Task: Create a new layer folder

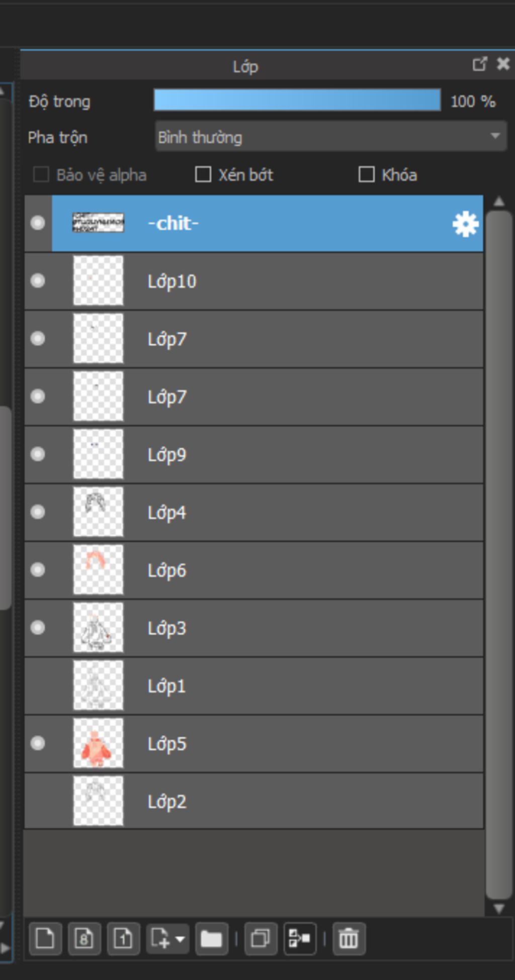Action: point(211,938)
